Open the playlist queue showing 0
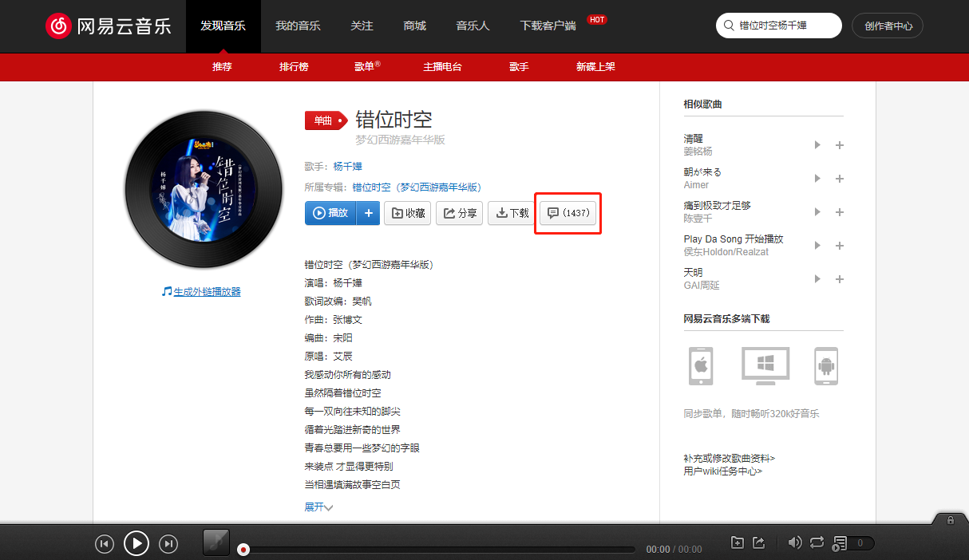The width and height of the screenshot is (969, 560). (853, 543)
